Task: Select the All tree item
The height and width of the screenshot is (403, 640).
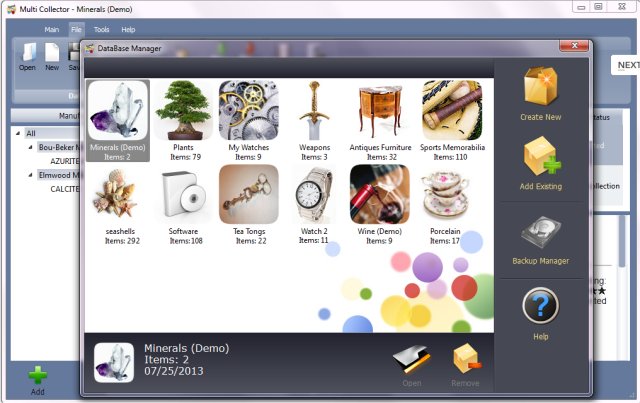Action: click(x=31, y=133)
